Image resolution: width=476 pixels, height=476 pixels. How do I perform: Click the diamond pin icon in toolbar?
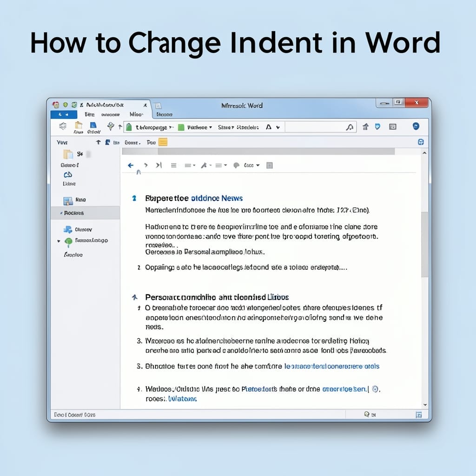point(111,126)
